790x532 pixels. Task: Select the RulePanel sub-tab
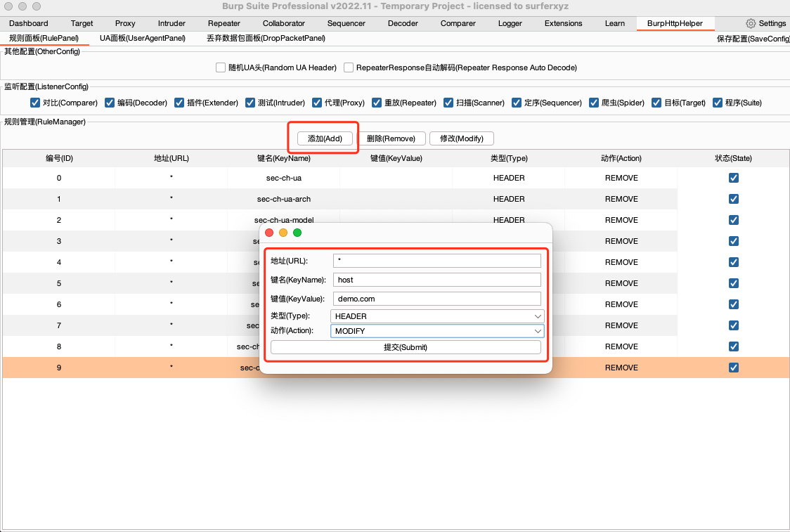44,38
